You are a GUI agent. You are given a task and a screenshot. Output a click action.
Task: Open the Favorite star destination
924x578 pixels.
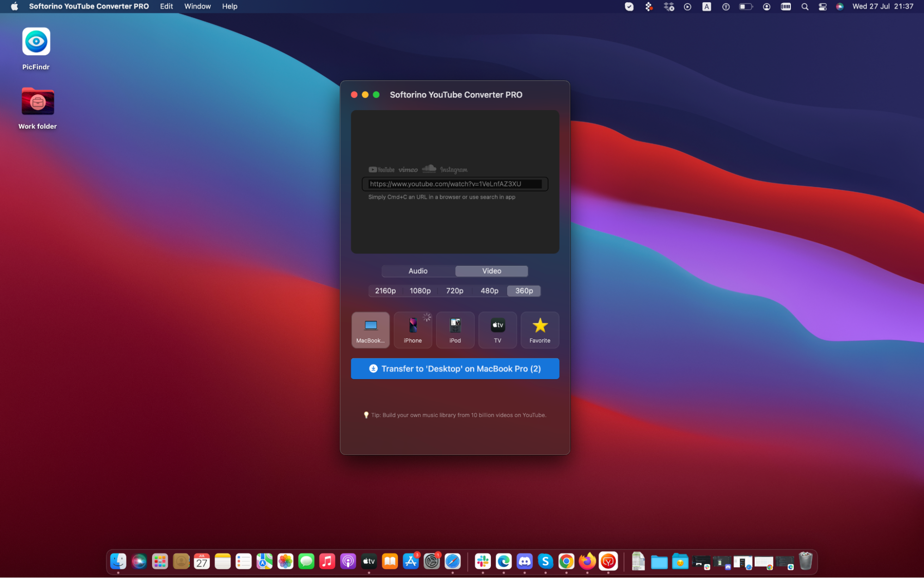click(539, 330)
